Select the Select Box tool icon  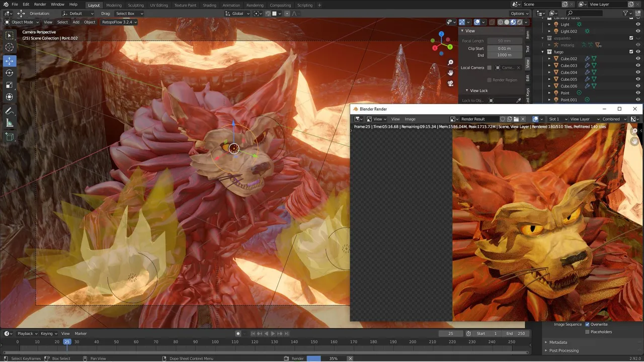coord(10,35)
